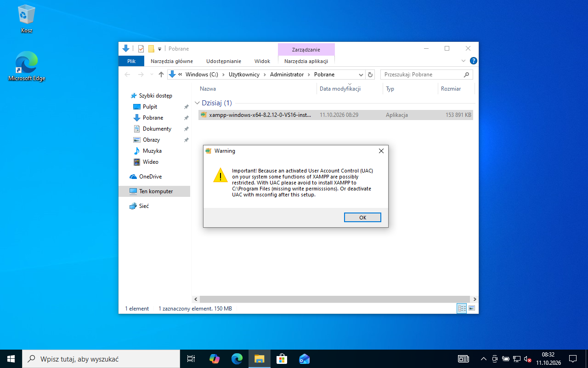588x368 pixels.
Task: Select OneDrive in the navigation pane
Action: (150, 177)
